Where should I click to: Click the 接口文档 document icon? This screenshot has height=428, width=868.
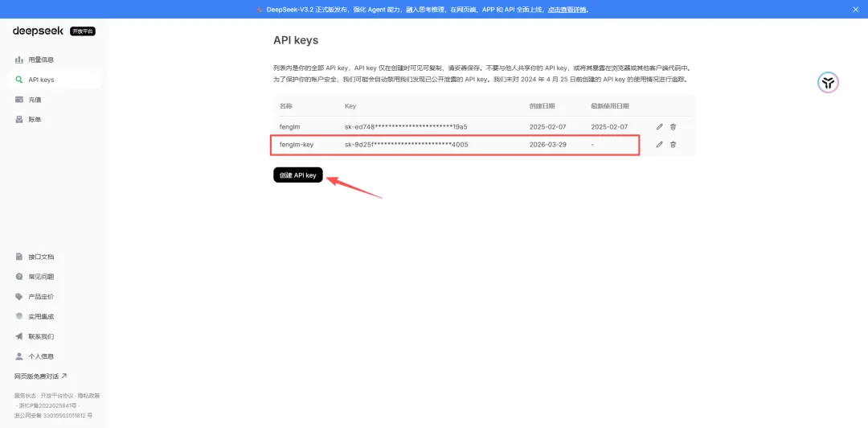(18, 257)
